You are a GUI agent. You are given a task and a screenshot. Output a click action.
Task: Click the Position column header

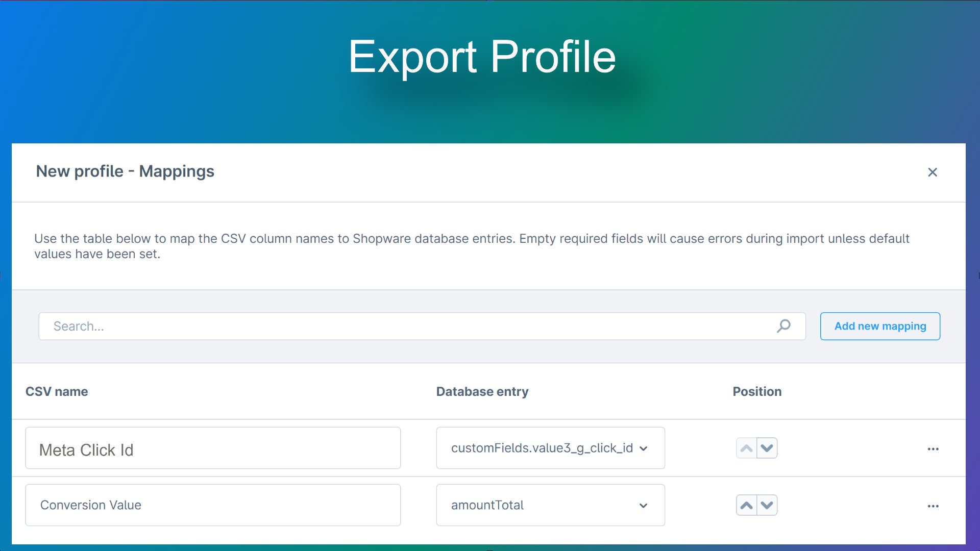tap(757, 391)
